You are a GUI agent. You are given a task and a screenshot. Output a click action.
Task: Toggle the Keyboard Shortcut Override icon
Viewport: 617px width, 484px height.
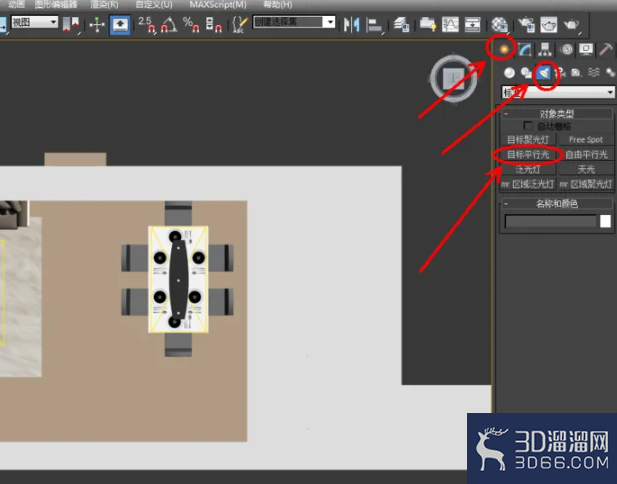tap(120, 25)
